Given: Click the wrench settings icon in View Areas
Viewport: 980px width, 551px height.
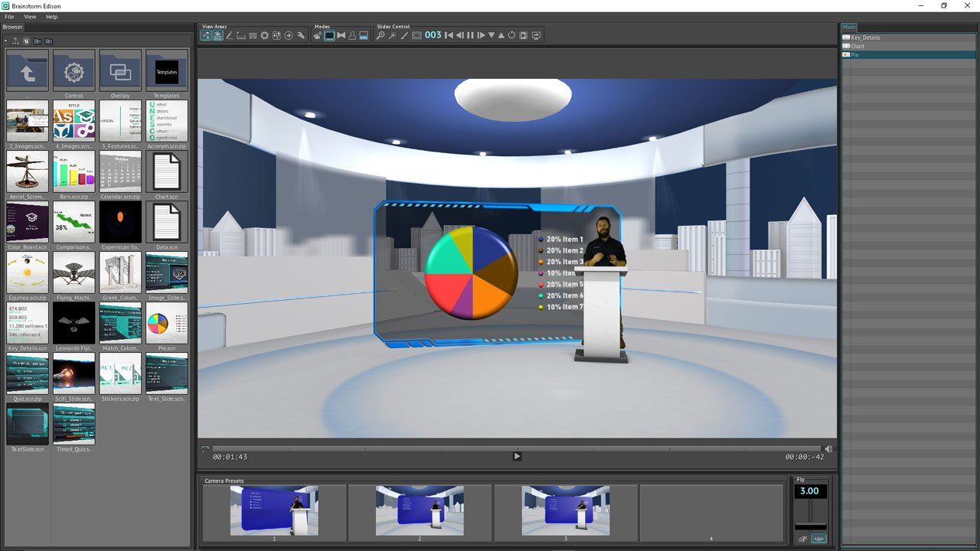Looking at the screenshot, I should pyautogui.click(x=301, y=35).
